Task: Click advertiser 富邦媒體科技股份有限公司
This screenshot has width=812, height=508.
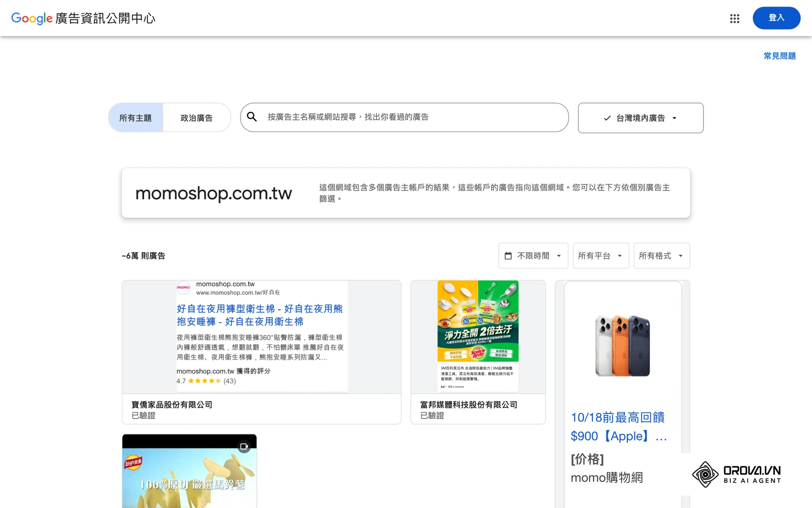Action: pos(469,405)
